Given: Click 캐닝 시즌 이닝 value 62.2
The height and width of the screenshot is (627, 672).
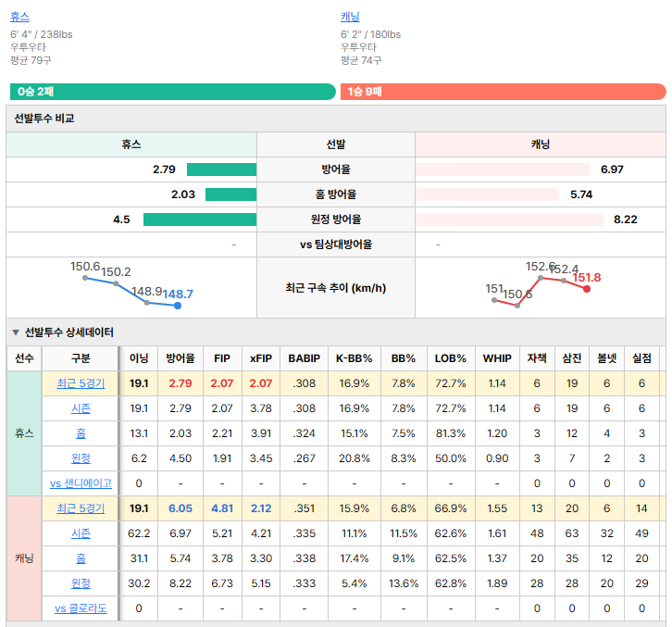Looking at the screenshot, I should point(139,533).
